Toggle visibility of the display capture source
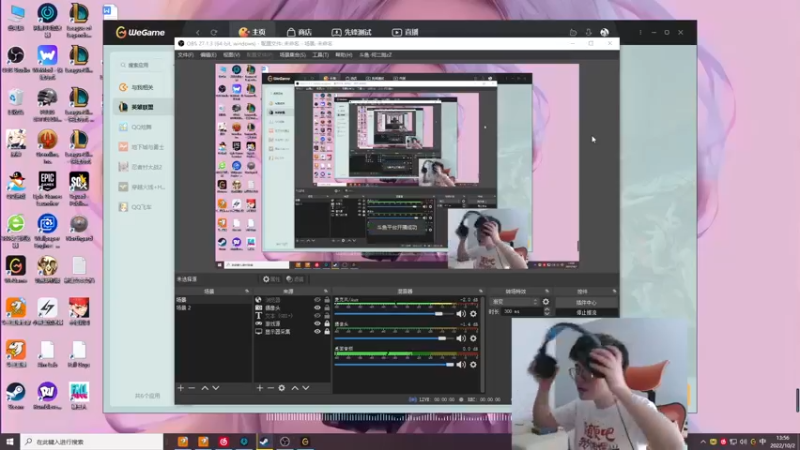Image resolution: width=800 pixels, height=450 pixels. (317, 332)
